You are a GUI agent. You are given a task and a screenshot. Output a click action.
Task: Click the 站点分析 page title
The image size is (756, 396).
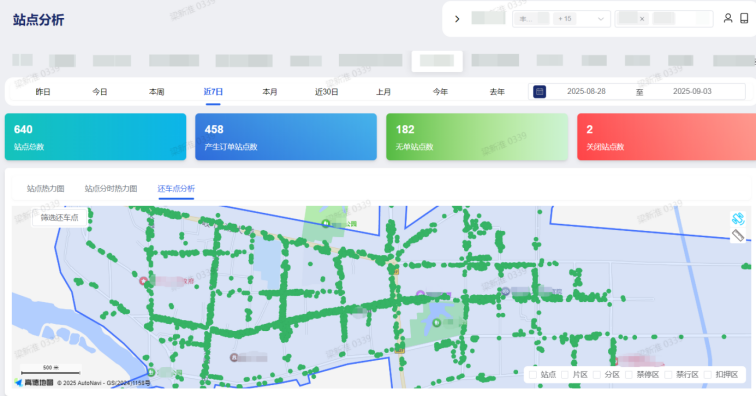click(x=39, y=20)
